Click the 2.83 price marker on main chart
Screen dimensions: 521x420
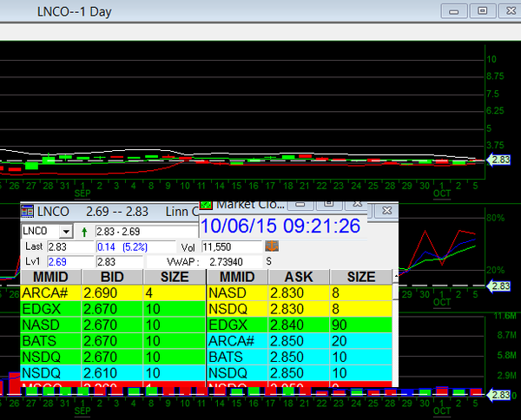500,160
